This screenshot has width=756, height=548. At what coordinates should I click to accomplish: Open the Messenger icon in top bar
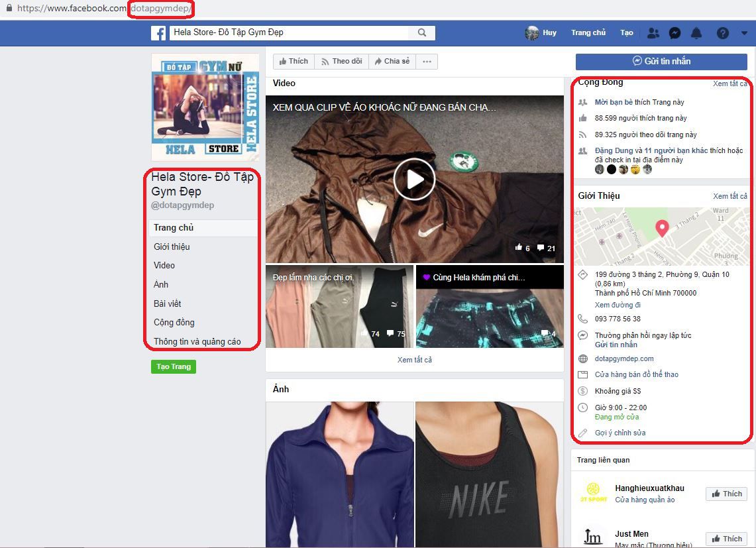[x=675, y=33]
